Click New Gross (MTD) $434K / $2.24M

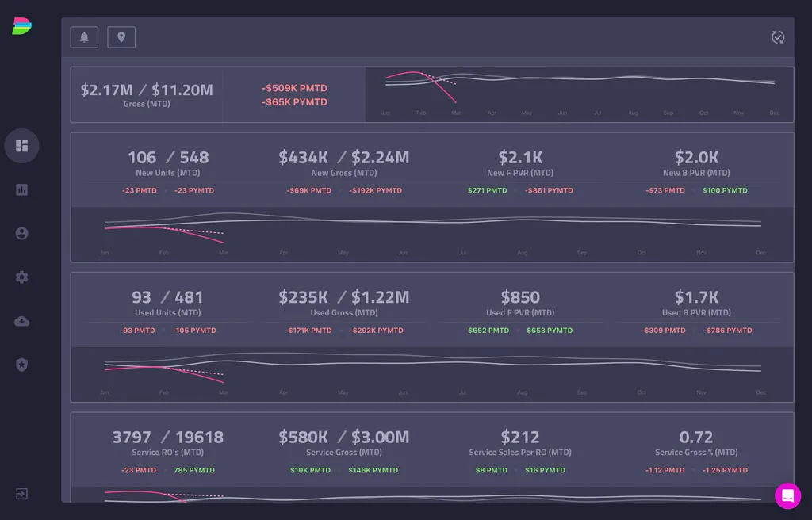point(344,157)
